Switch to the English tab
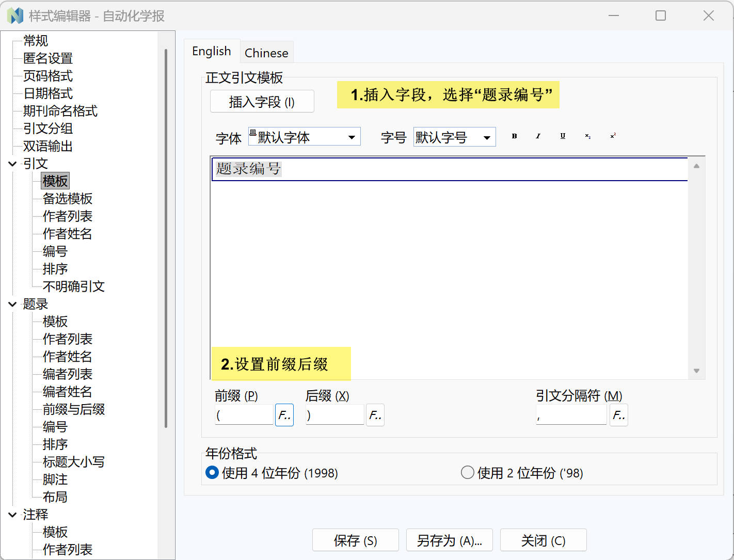The height and width of the screenshot is (560, 734). click(x=212, y=51)
